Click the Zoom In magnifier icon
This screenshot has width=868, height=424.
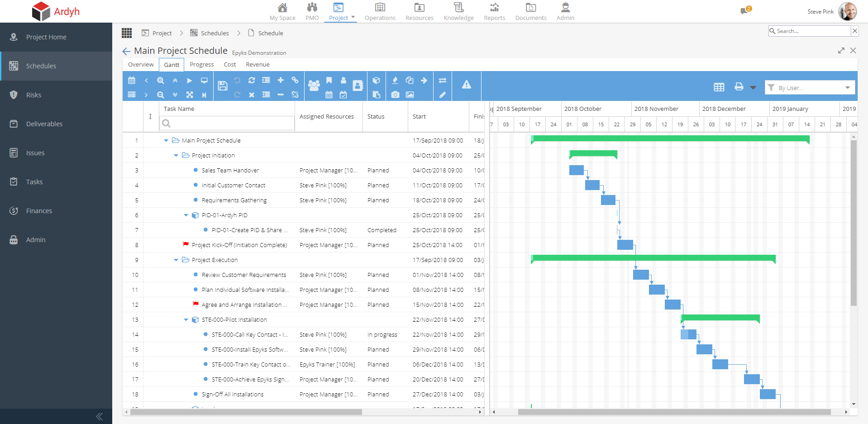161,80
